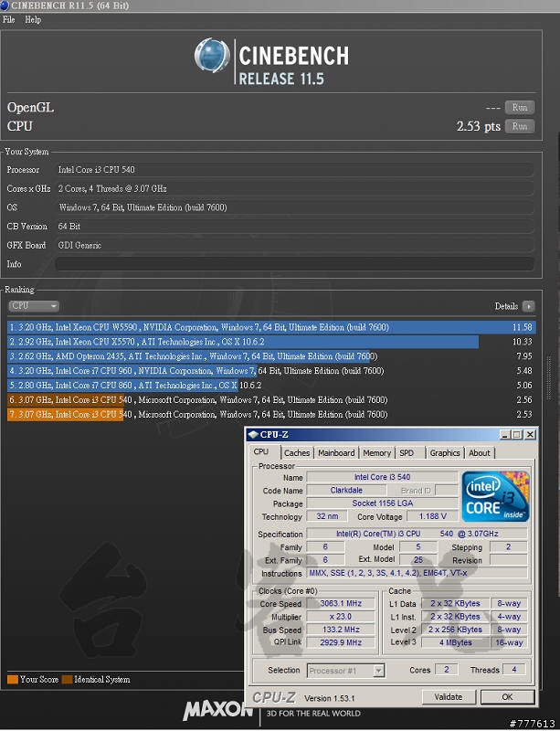Click the CPU-Z title bar icon
560x731 pixels.
click(x=253, y=435)
